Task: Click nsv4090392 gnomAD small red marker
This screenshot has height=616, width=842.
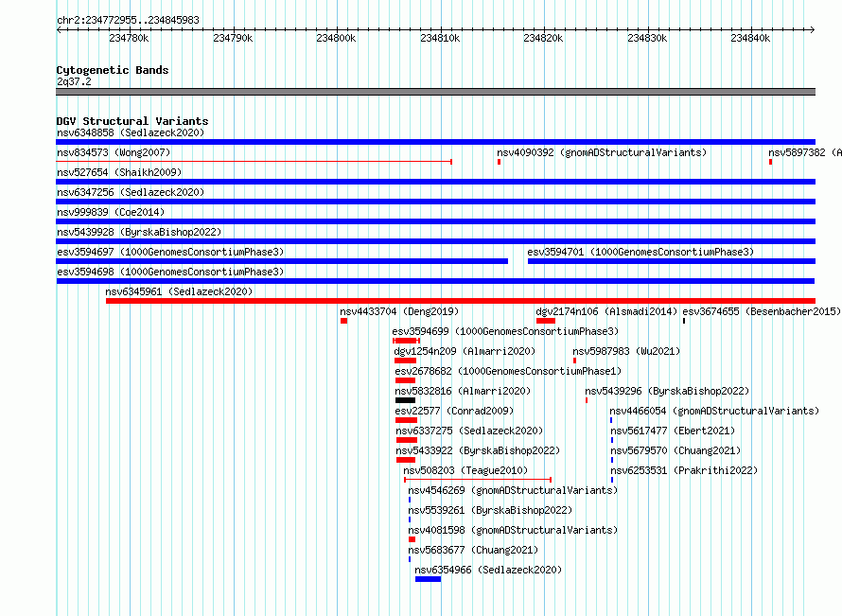Action: tap(499, 162)
